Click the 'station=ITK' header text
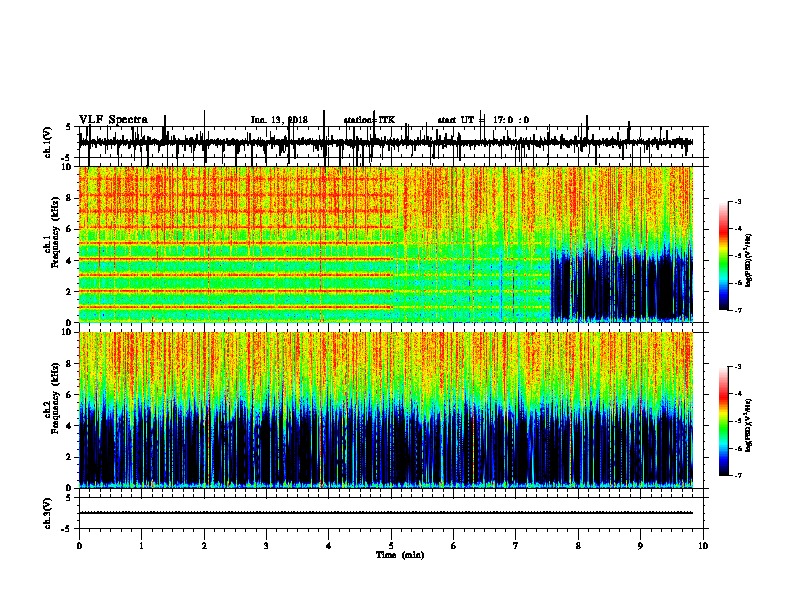The image size is (792, 612). click(369, 120)
